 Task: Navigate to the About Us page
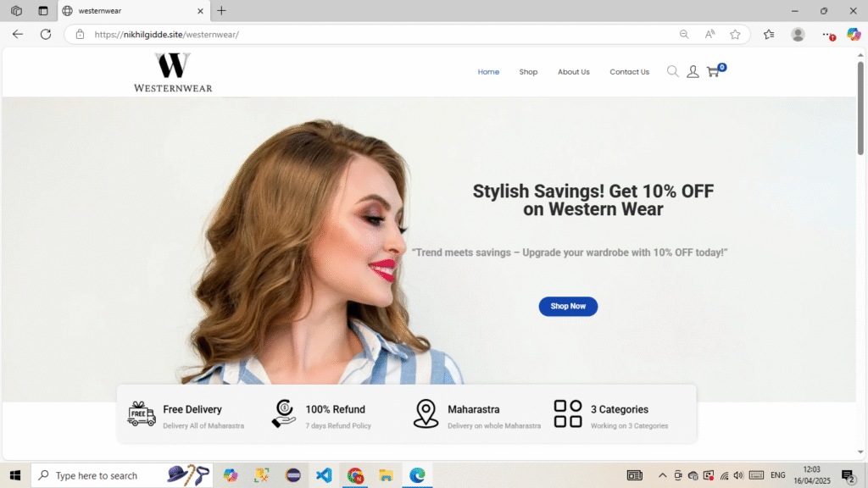click(x=573, y=72)
